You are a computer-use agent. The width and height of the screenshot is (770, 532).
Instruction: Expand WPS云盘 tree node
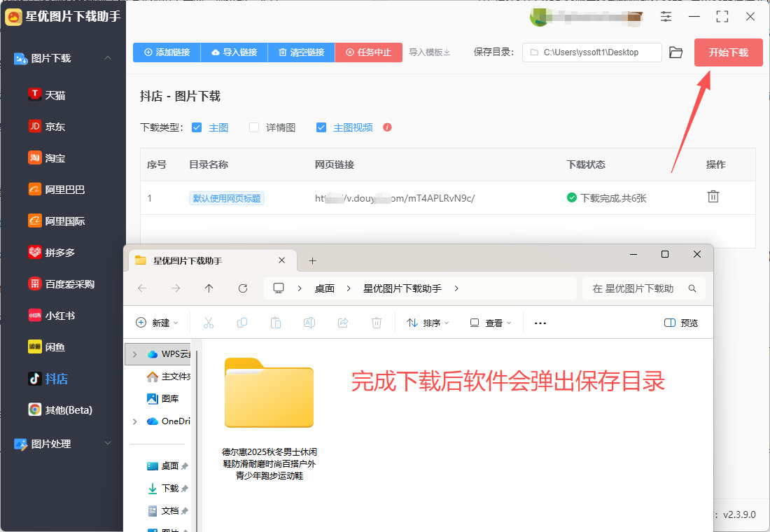click(x=135, y=354)
